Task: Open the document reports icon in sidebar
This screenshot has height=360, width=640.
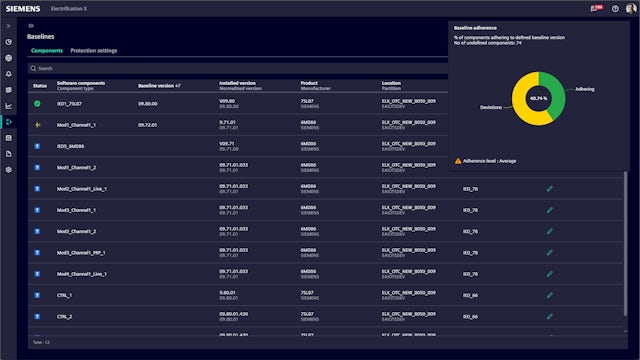Action: (x=9, y=154)
